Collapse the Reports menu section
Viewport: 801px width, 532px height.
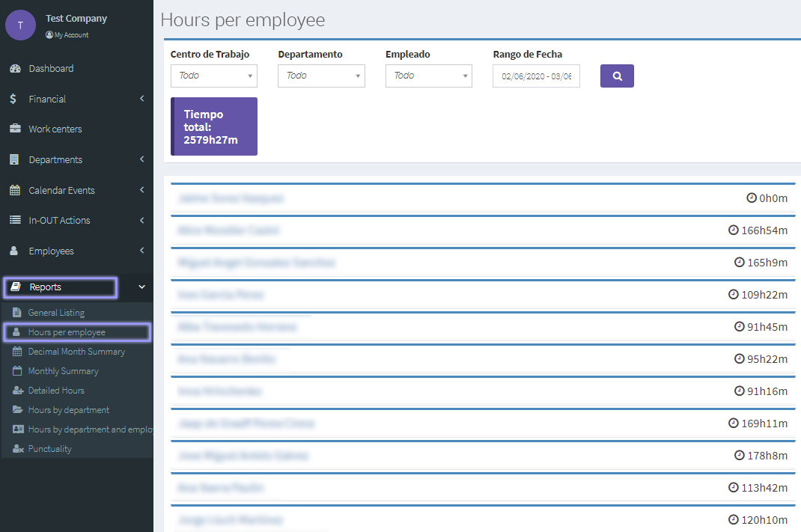(x=141, y=287)
